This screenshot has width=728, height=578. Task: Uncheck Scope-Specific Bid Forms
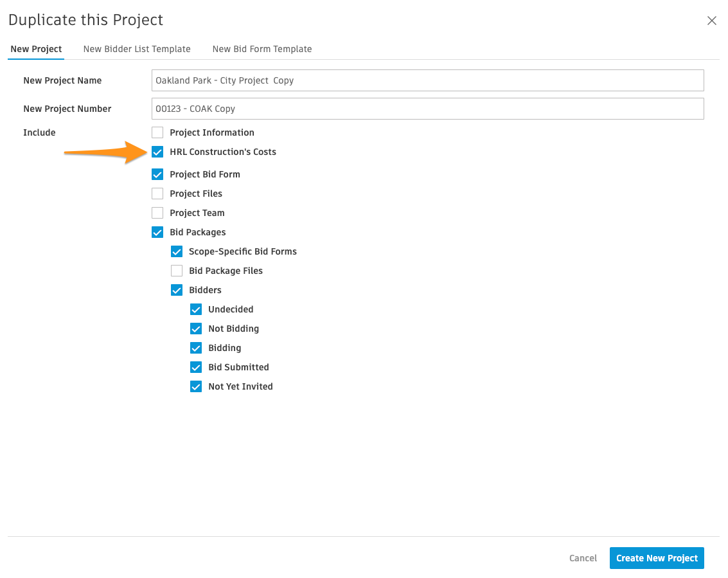click(177, 251)
